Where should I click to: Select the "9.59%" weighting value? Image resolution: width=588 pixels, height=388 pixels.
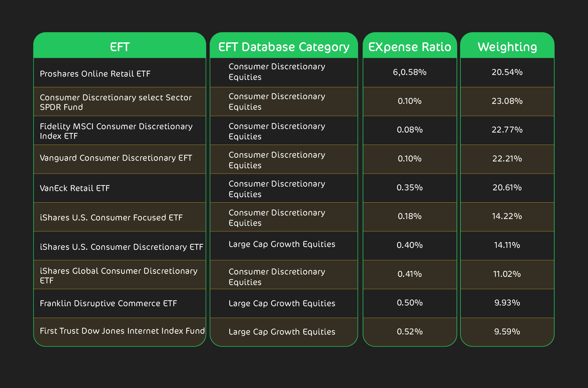click(x=507, y=332)
